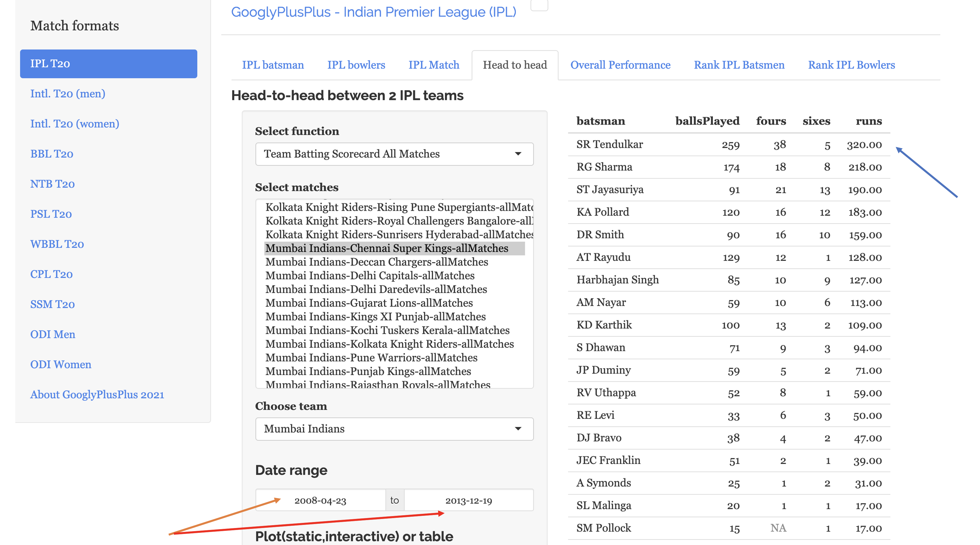
Task: Click the end date field 2013-12-19
Action: coord(469,501)
